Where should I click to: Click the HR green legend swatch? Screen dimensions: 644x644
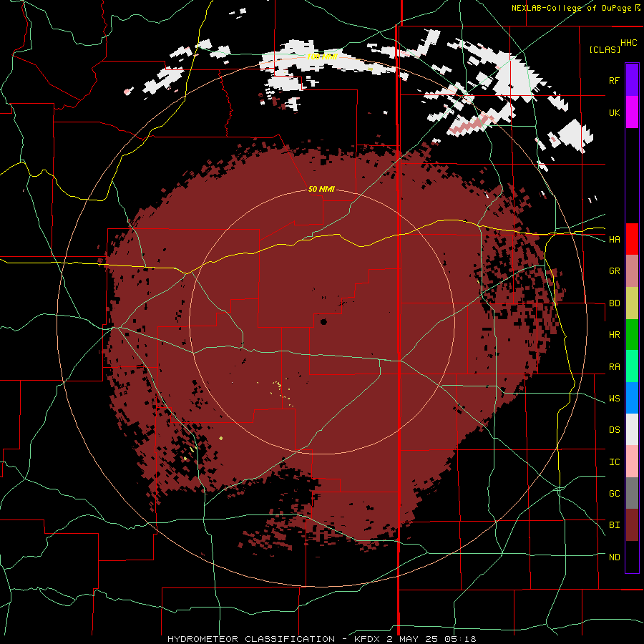coord(632,335)
